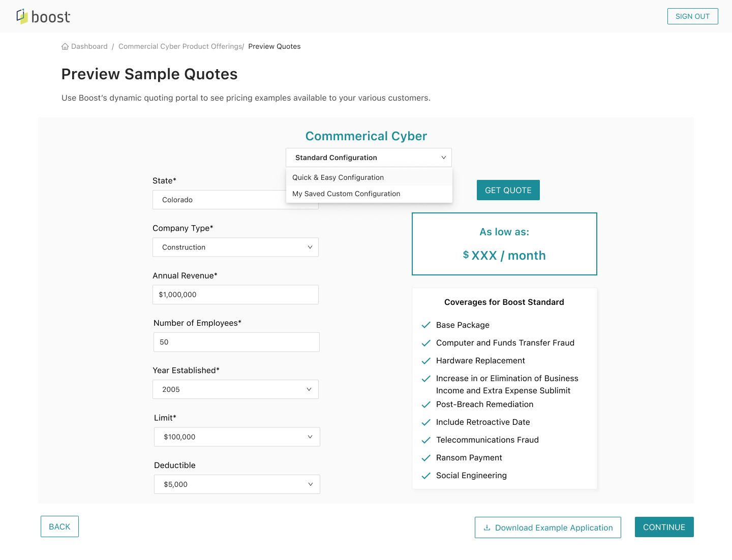Focus the Number of Employees field
The width and height of the screenshot is (732, 560).
tap(236, 342)
